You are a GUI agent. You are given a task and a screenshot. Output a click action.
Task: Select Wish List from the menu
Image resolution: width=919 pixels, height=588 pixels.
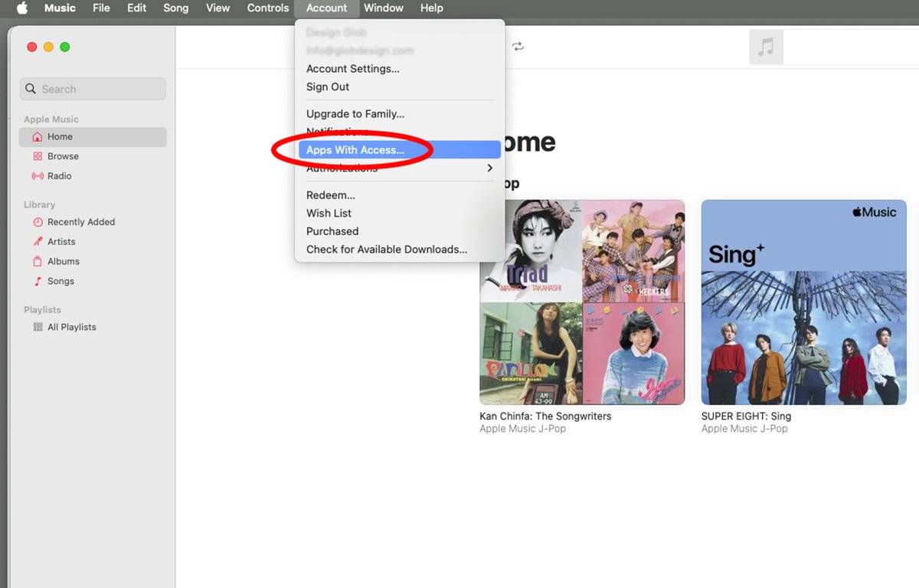(x=329, y=213)
